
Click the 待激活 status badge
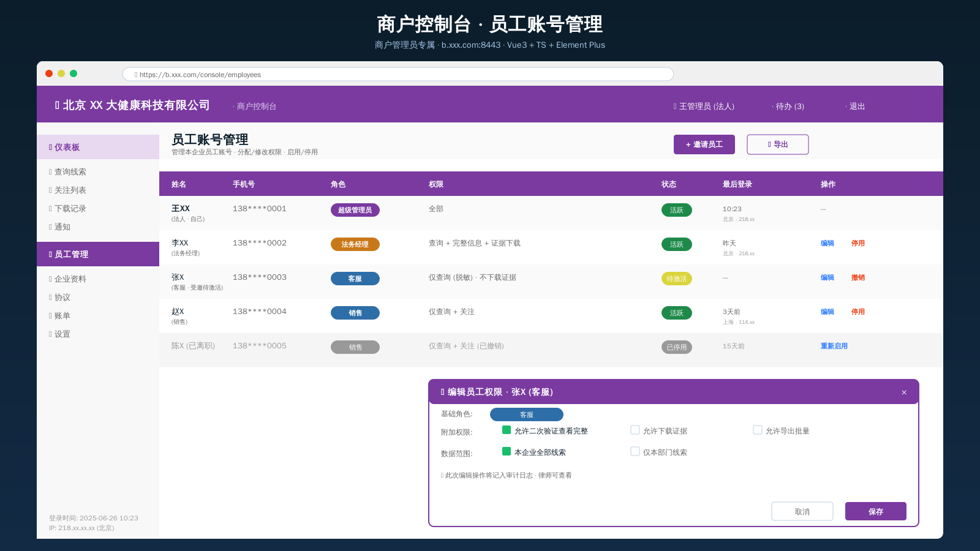(677, 279)
